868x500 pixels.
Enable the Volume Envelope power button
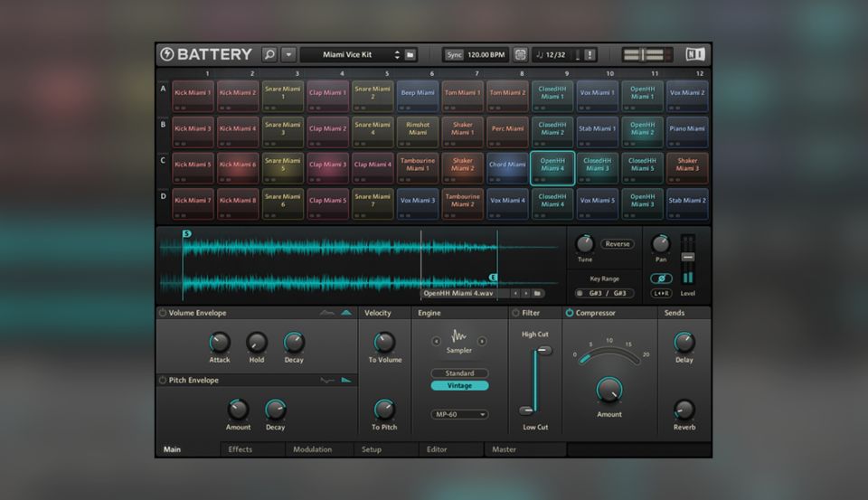163,313
